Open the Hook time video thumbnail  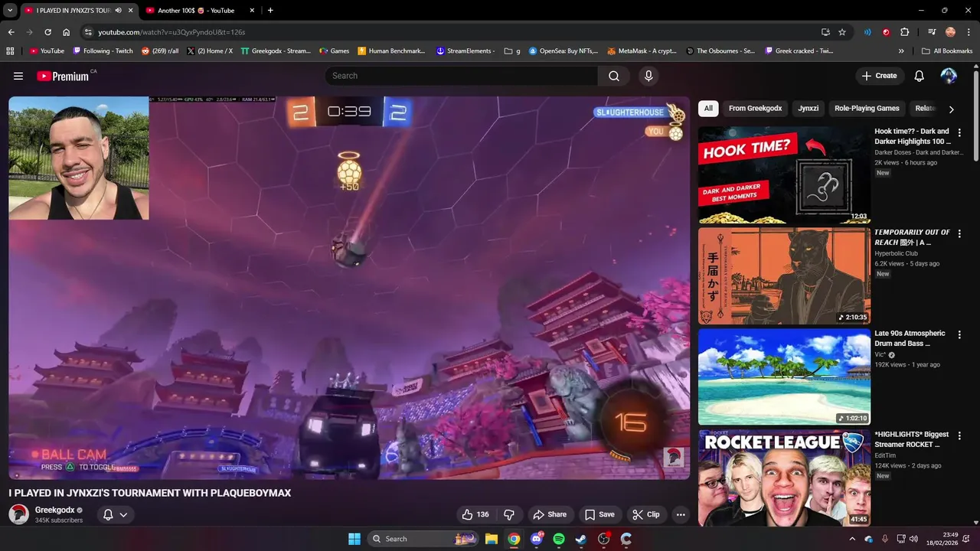point(784,174)
